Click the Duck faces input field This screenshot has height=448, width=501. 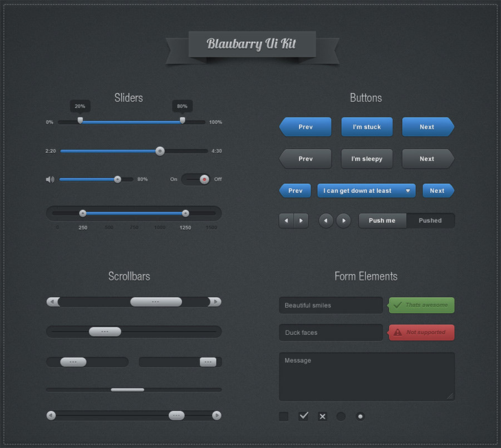[331, 333]
